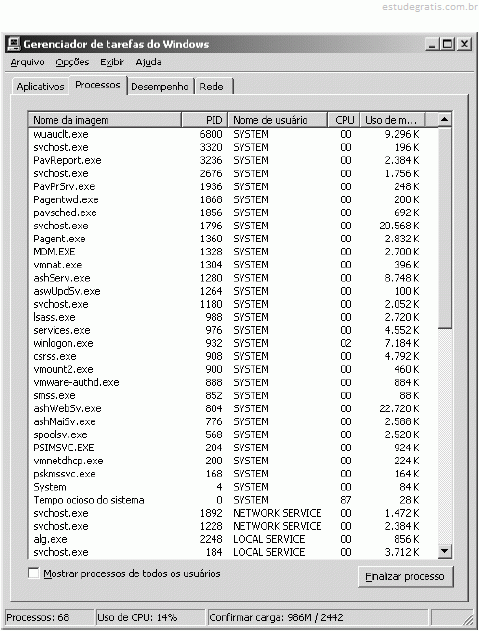Click the Task Manager title bar icon
The height and width of the screenshot is (631, 479).
coord(14,44)
